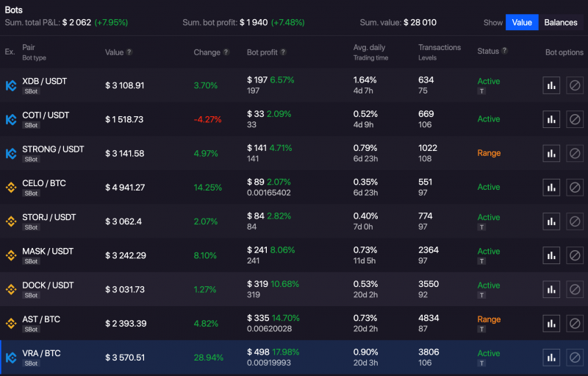The height and width of the screenshot is (376, 588).
Task: Open statistics chart for MASK / USDT bot
Action: click(551, 255)
